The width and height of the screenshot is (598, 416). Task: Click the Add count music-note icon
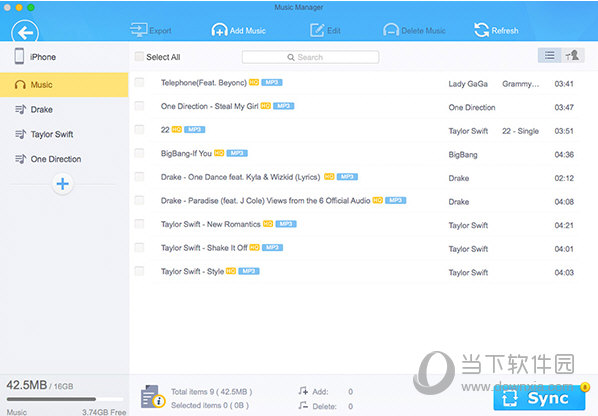(303, 391)
